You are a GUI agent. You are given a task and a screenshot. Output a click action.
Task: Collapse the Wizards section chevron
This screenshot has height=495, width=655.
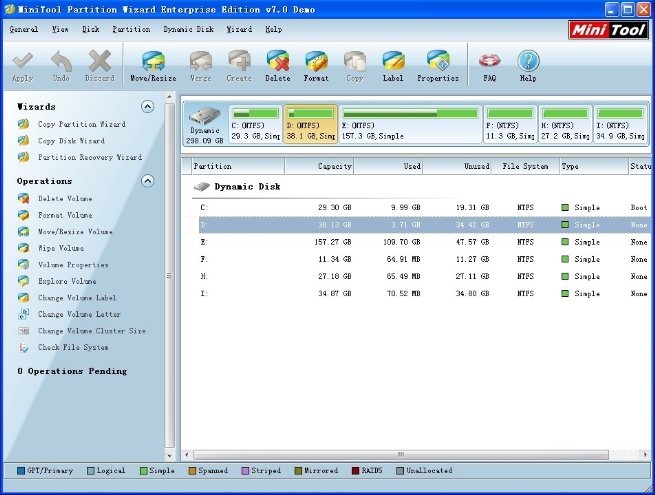(x=147, y=107)
